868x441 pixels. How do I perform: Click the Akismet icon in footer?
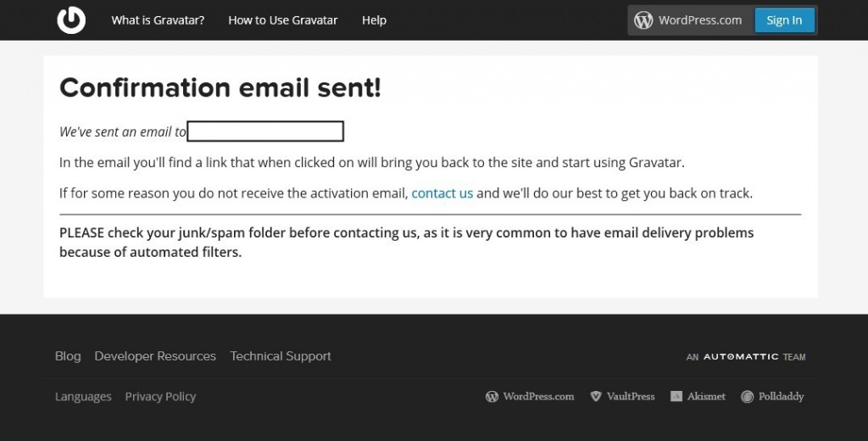click(676, 396)
